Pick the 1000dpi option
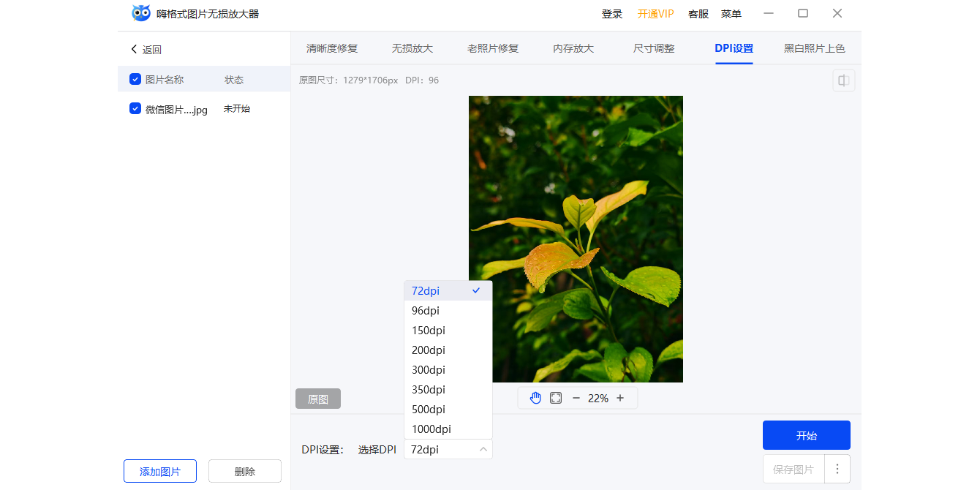Viewport: 980px width, 490px height. click(x=431, y=429)
